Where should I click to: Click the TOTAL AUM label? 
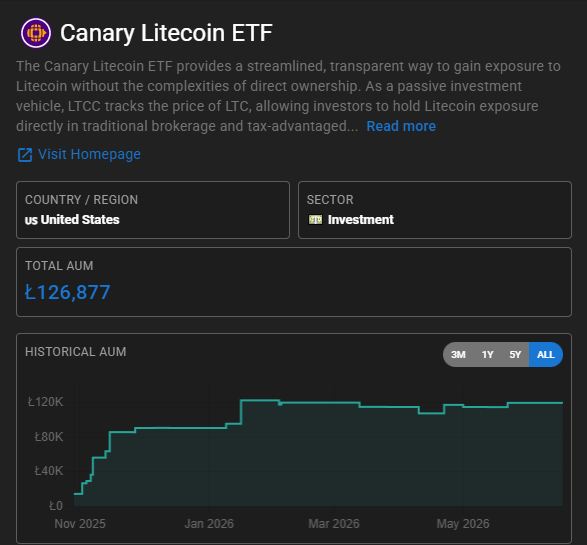59,266
